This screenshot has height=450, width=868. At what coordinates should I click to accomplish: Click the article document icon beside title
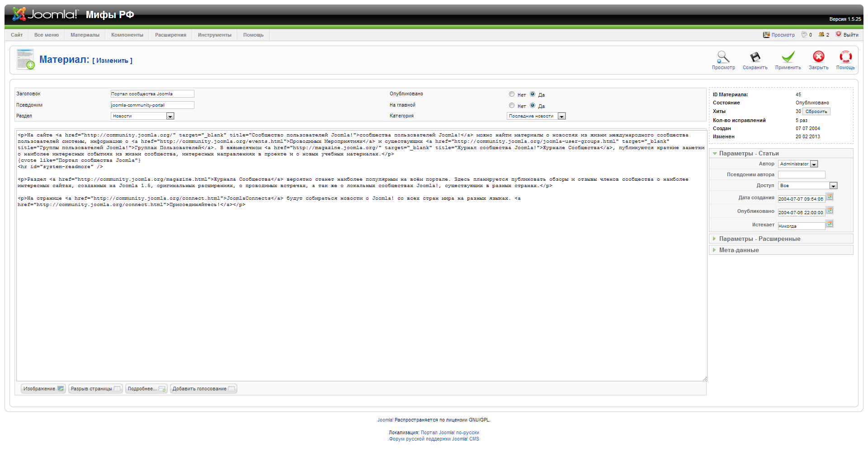click(25, 59)
